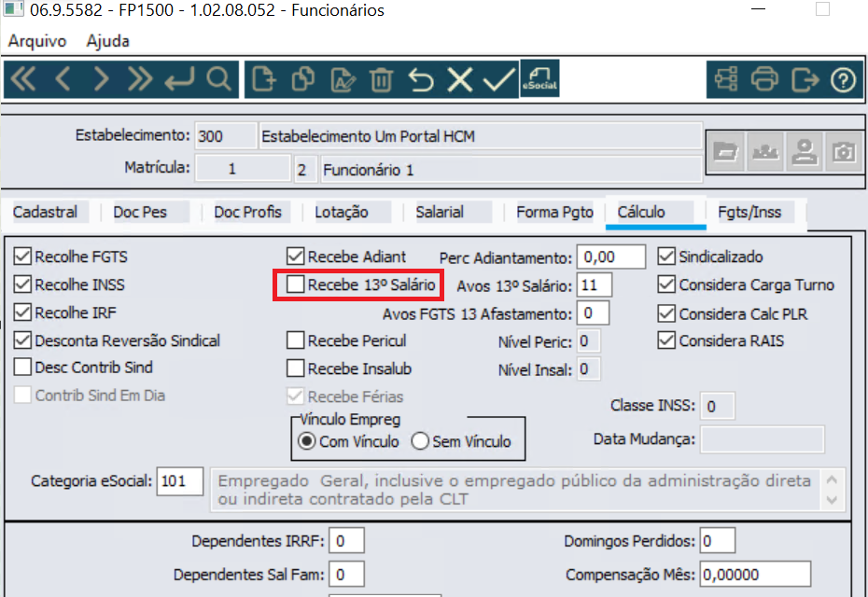Open the Forma Pgto tab
Image resolution: width=868 pixels, height=597 pixels.
click(554, 212)
